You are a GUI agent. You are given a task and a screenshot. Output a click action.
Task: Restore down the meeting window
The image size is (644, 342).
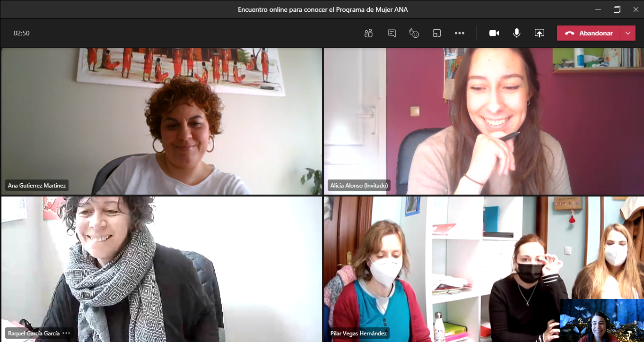click(617, 9)
